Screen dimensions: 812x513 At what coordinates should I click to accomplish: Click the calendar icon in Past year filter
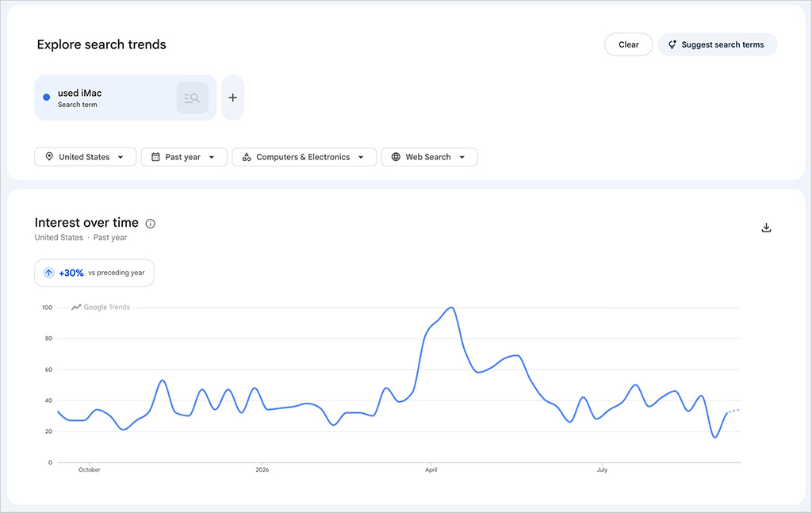point(155,156)
